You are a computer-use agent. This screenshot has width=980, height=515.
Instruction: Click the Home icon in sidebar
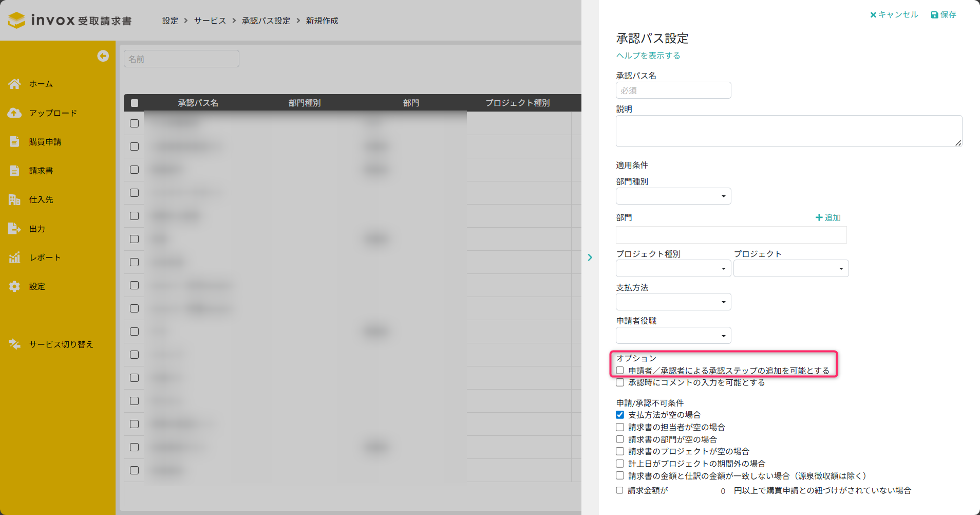(14, 84)
